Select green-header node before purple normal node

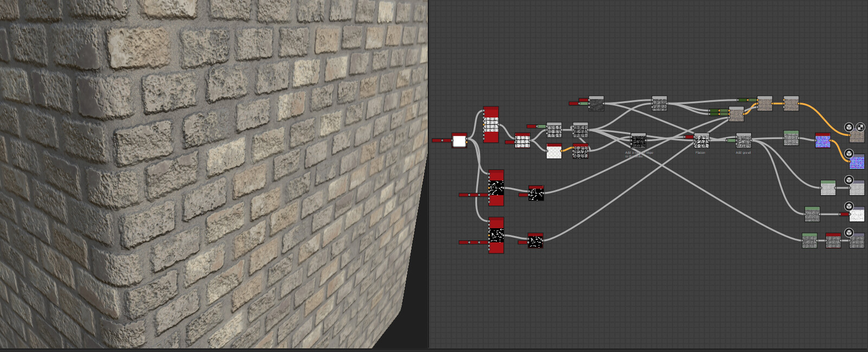pos(791,138)
